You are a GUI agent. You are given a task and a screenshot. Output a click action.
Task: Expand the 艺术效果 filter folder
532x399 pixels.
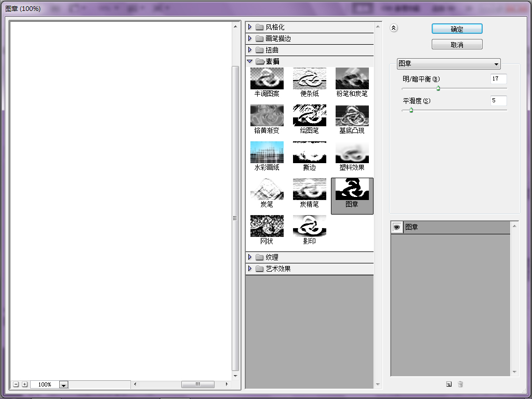(x=250, y=269)
